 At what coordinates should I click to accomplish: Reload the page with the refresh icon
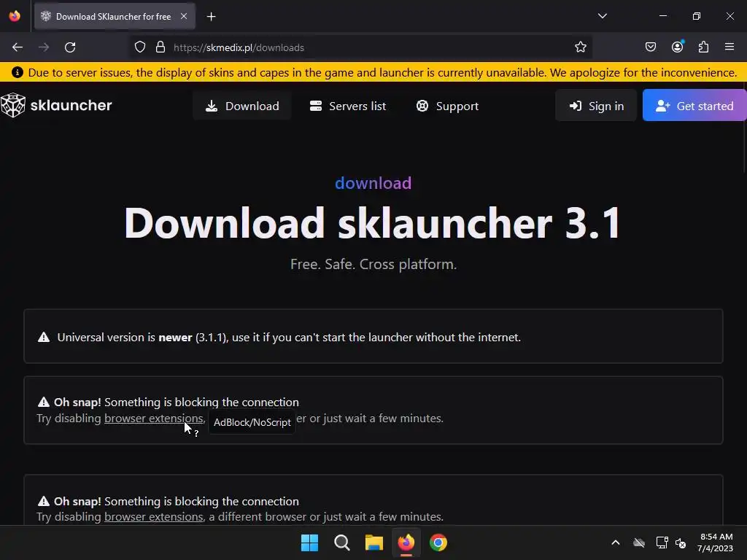pyautogui.click(x=70, y=47)
